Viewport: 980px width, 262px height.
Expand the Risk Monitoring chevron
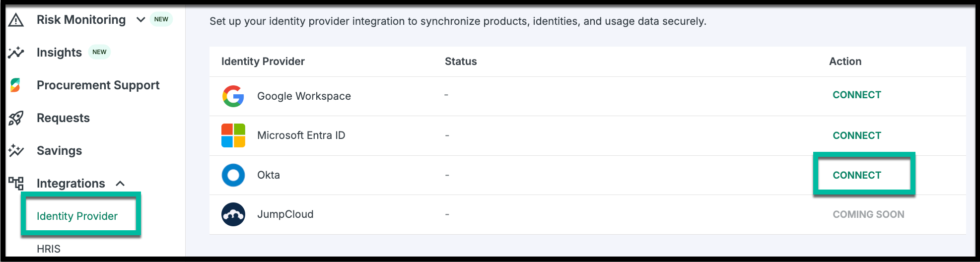click(141, 20)
